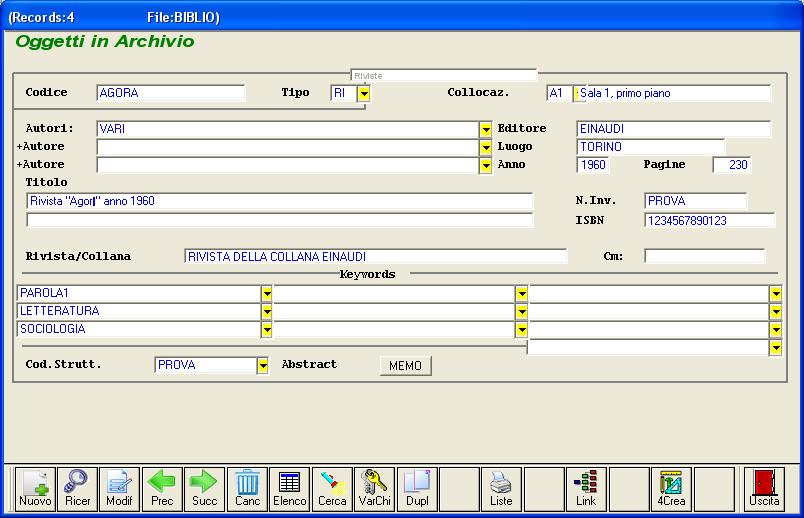This screenshot has width=804, height=518.
Task: Click the Tipo field containing RI
Action: pos(344,93)
